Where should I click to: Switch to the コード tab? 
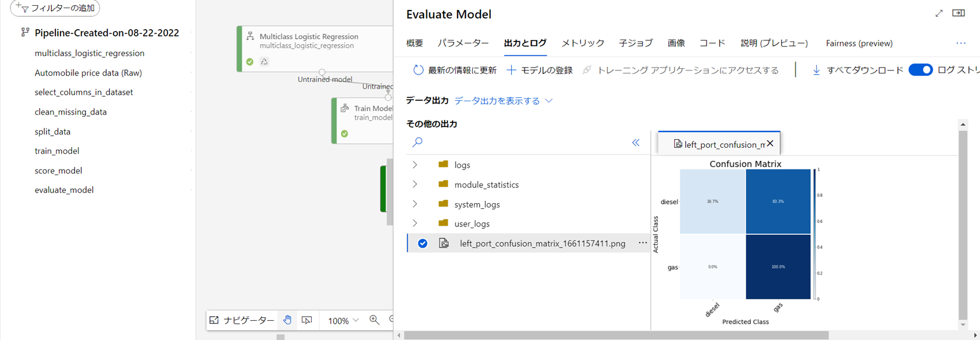click(x=712, y=43)
